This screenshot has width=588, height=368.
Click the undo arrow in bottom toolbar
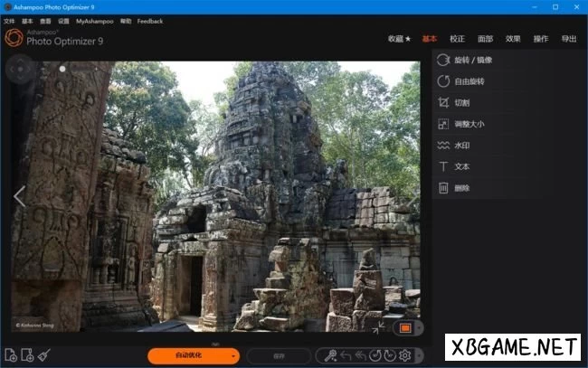[345, 355]
